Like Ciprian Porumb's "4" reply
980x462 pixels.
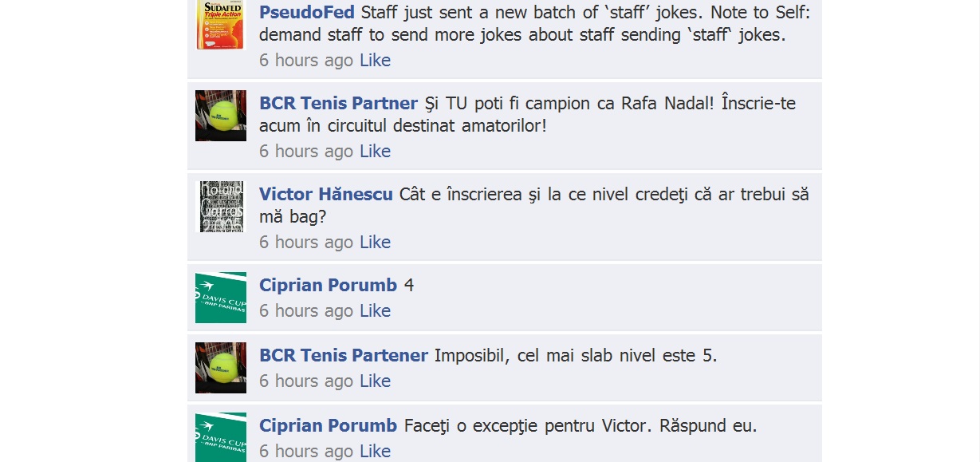[x=375, y=311]
